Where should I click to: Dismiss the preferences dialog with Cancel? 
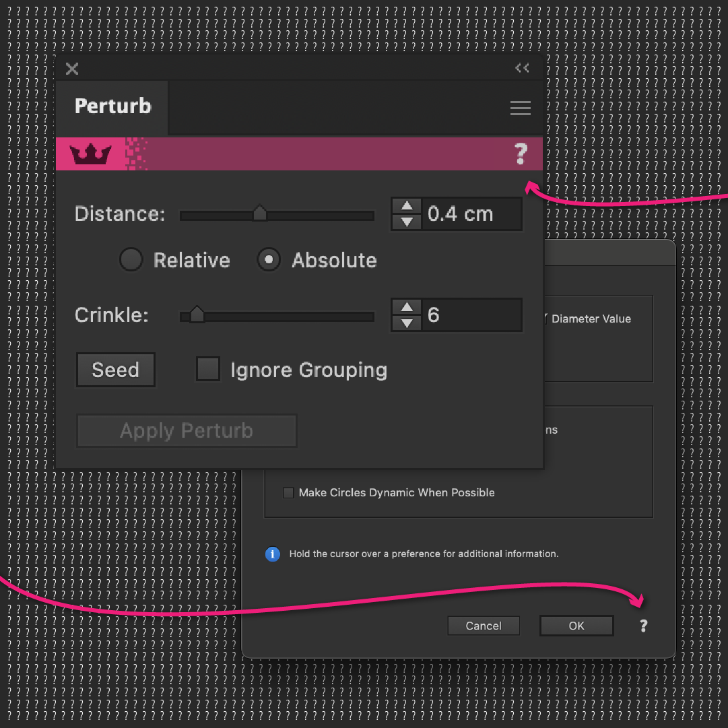coord(484,626)
